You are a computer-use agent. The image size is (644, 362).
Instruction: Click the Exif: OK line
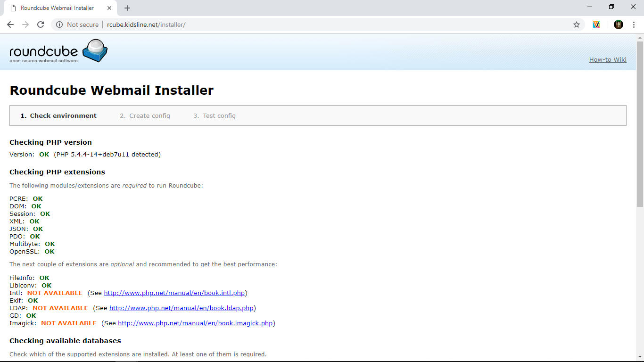(24, 300)
